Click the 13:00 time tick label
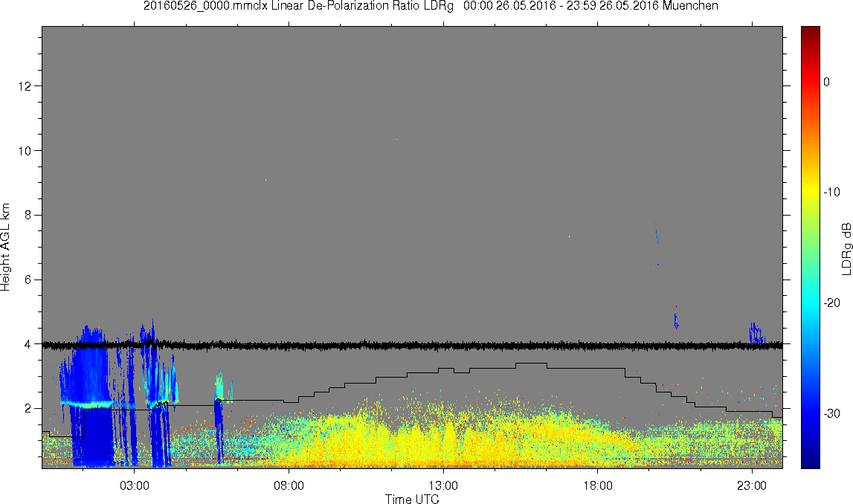Viewport: 853px width, 504px height. [x=443, y=485]
